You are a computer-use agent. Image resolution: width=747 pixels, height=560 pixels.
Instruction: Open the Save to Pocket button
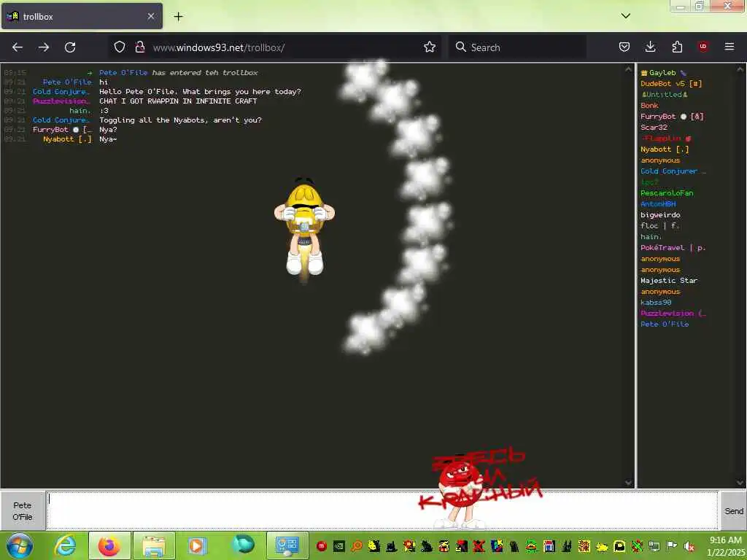point(624,47)
